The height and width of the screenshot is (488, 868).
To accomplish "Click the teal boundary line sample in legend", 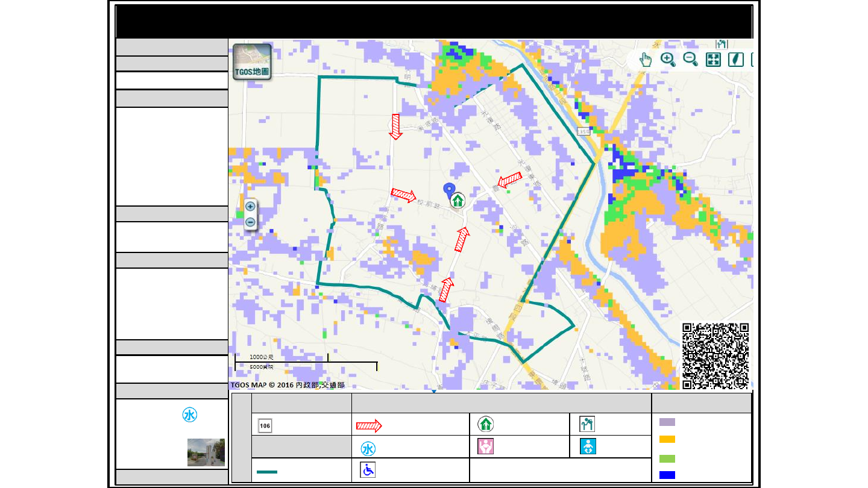I will [267, 472].
